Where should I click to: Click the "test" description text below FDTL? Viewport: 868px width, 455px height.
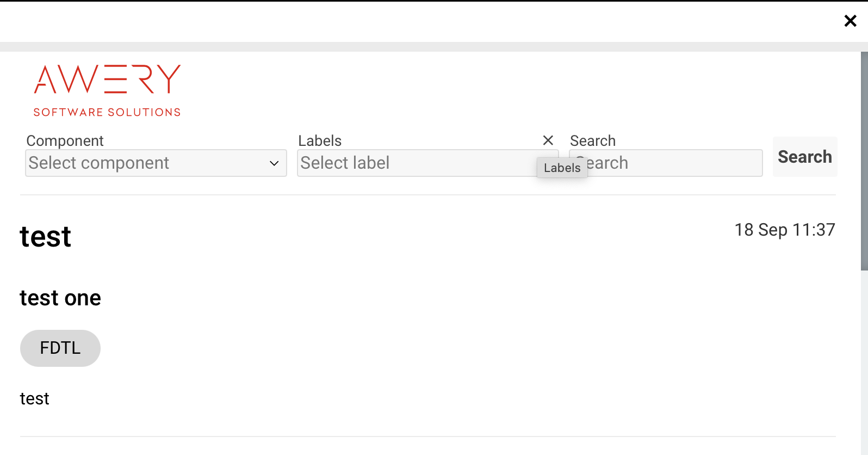pos(35,399)
